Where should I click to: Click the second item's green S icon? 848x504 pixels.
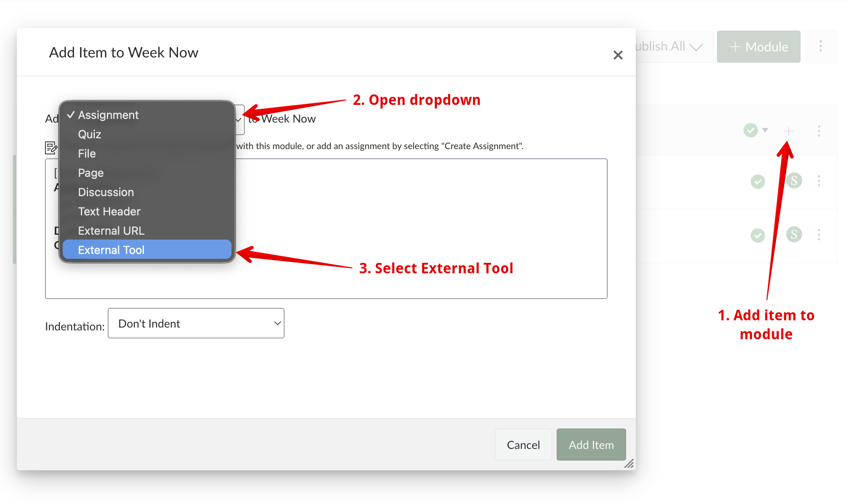794,234
